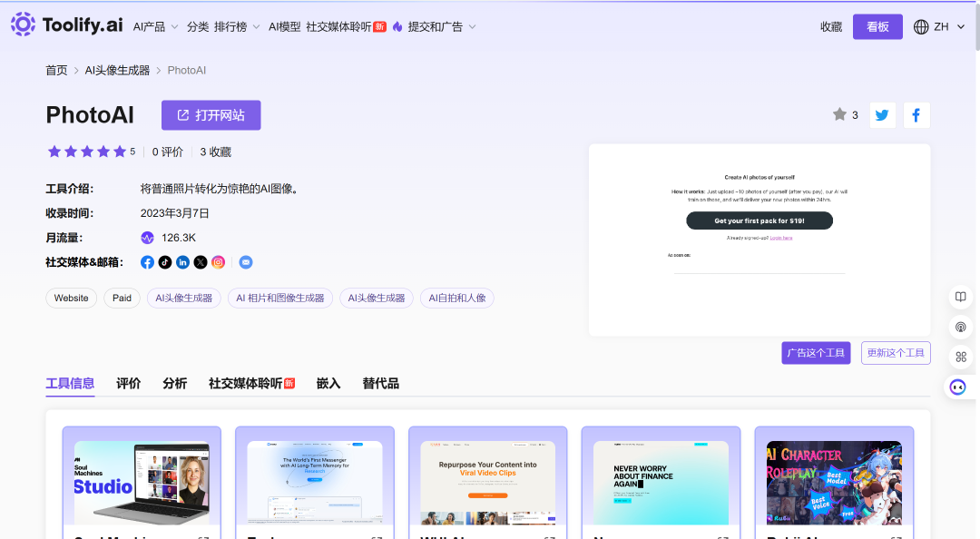Click the Toolify.ai logo

[67, 24]
